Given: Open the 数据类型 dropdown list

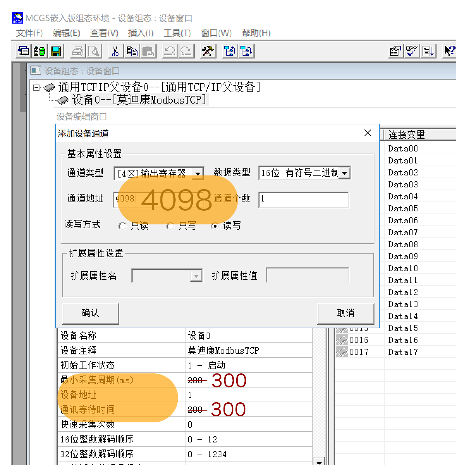Looking at the screenshot, I should click(344, 173).
